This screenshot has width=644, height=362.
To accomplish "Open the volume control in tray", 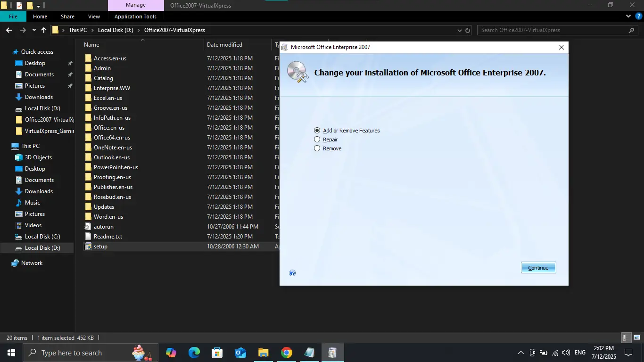I will point(566,353).
